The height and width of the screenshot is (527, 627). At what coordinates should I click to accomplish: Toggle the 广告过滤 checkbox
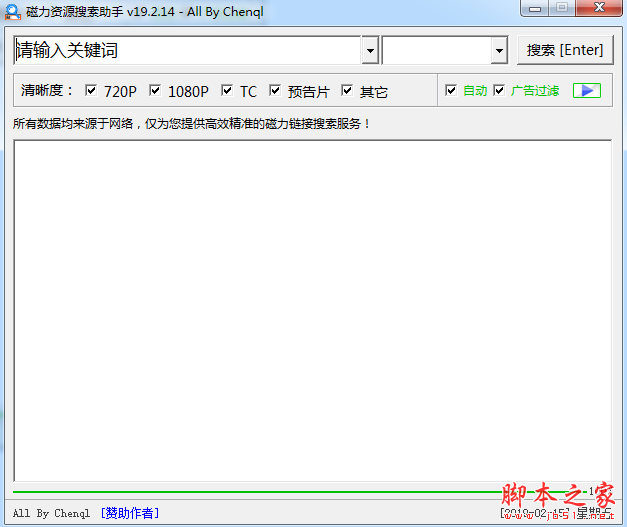tap(499, 90)
